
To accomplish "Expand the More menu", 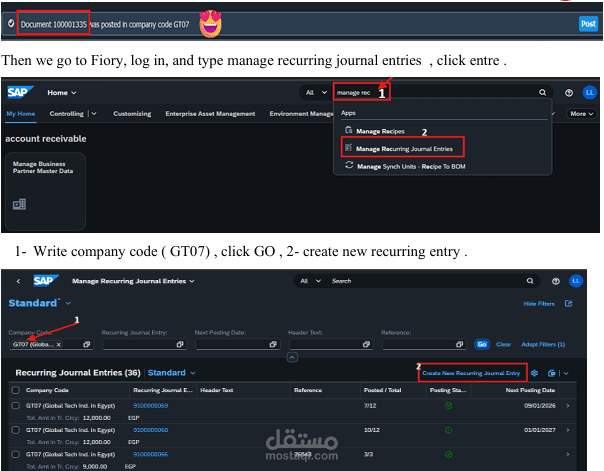I will pyautogui.click(x=581, y=114).
